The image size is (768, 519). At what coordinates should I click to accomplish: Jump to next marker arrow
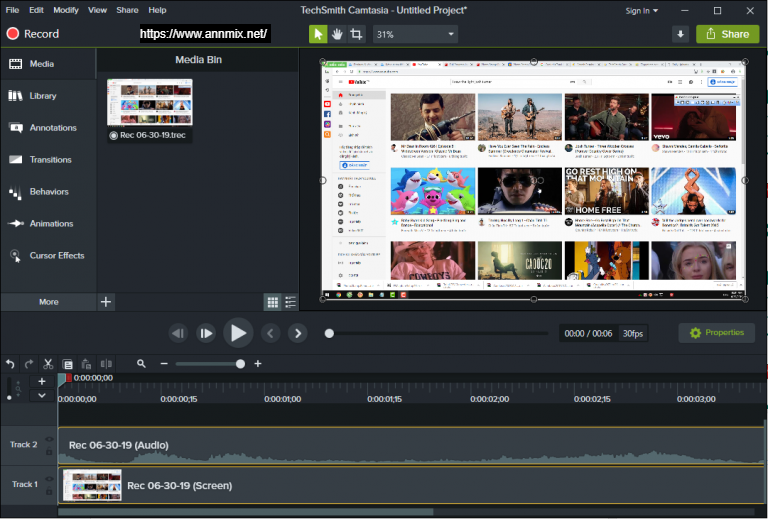click(x=298, y=333)
